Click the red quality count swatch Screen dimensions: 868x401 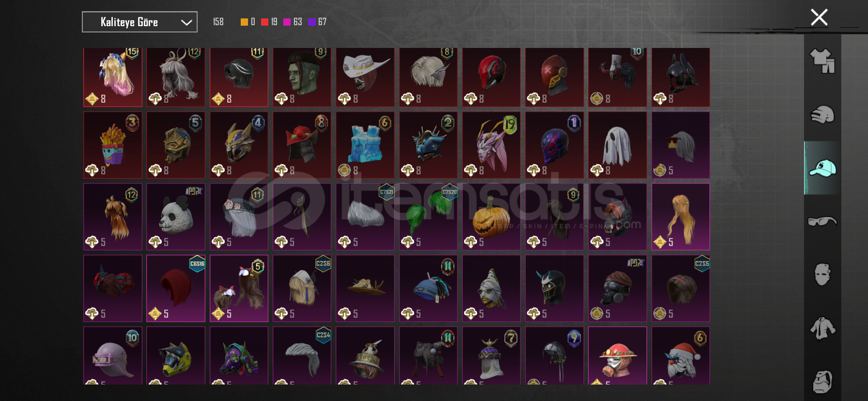coord(264,22)
